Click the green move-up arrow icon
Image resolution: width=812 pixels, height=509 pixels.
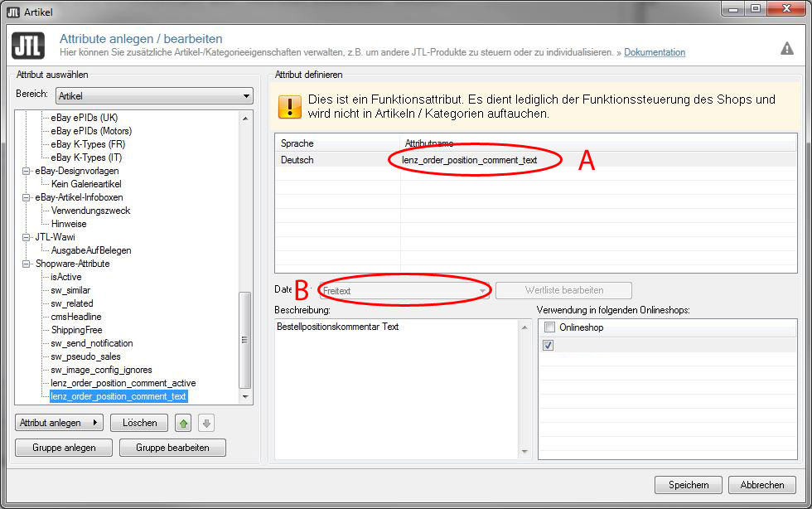tap(183, 423)
